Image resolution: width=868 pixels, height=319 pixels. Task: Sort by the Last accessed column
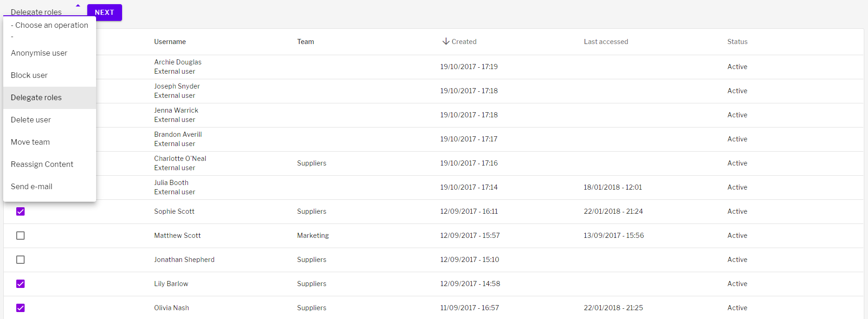(x=606, y=42)
